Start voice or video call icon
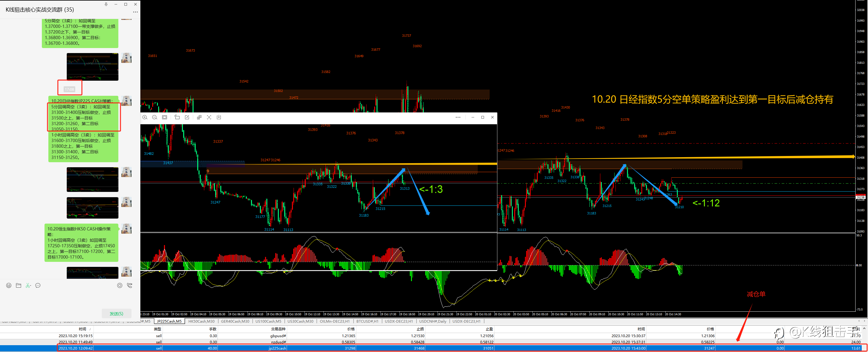The width and height of the screenshot is (868, 352). pyautogui.click(x=129, y=285)
